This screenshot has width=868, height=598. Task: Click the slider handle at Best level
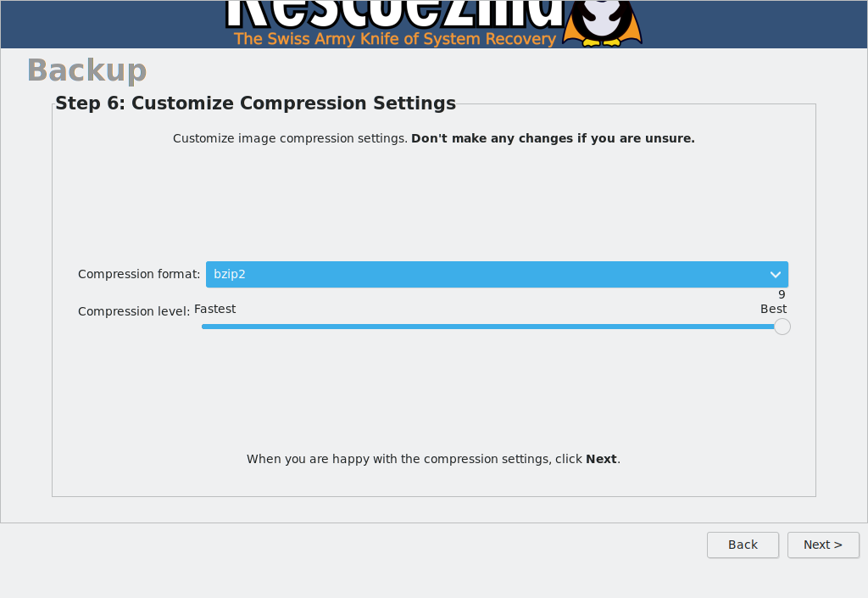(x=782, y=326)
